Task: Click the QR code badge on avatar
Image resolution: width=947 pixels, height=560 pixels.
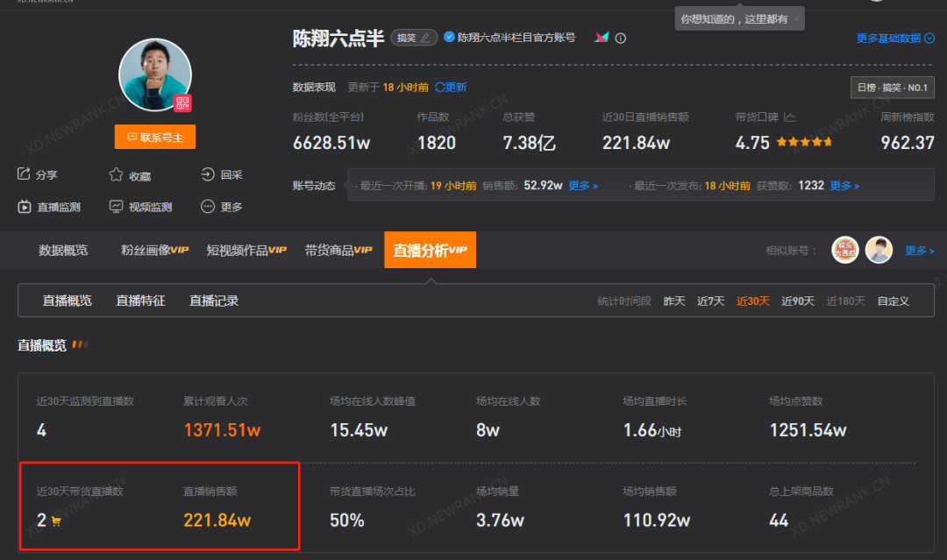Action: point(182,103)
